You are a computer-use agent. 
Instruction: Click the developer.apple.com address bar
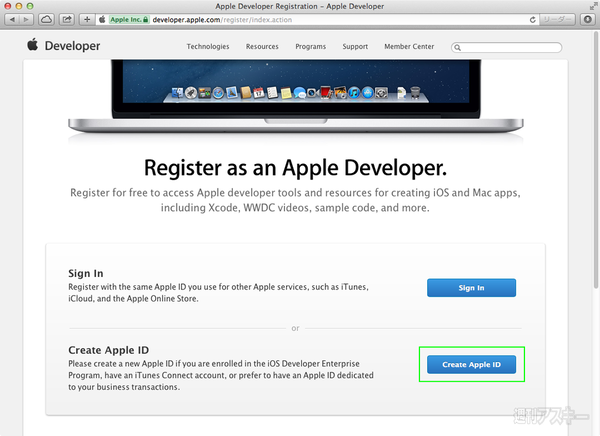pos(317,20)
